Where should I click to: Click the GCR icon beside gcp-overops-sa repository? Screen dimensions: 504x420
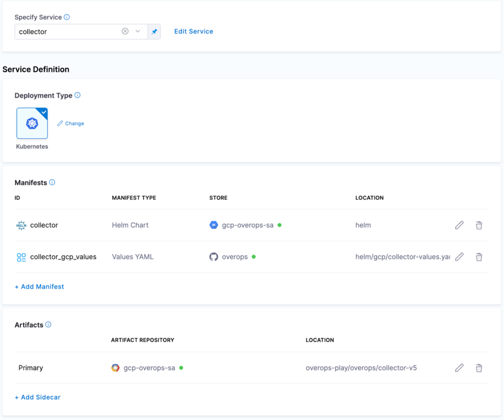[x=115, y=367]
